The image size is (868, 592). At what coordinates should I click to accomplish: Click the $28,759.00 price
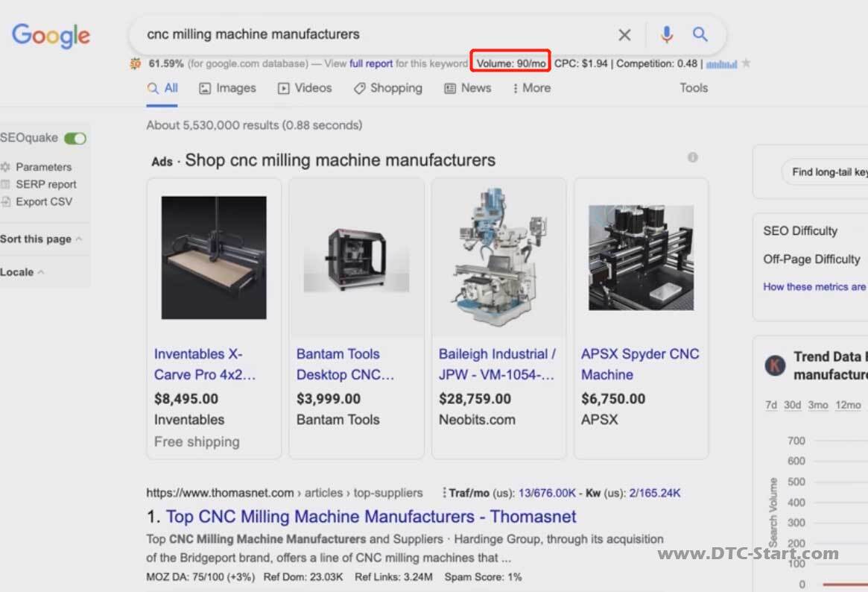coord(475,399)
